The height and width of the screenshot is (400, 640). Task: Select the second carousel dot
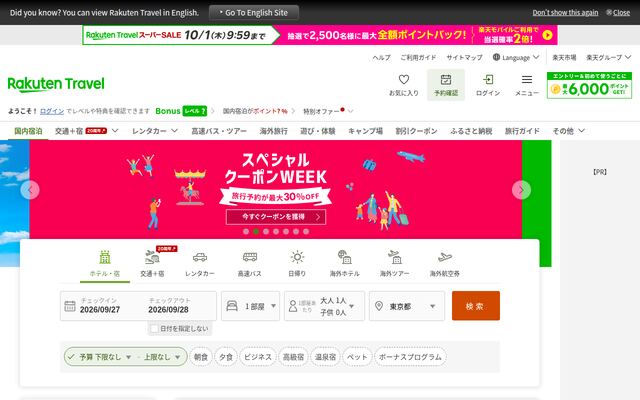256,231
